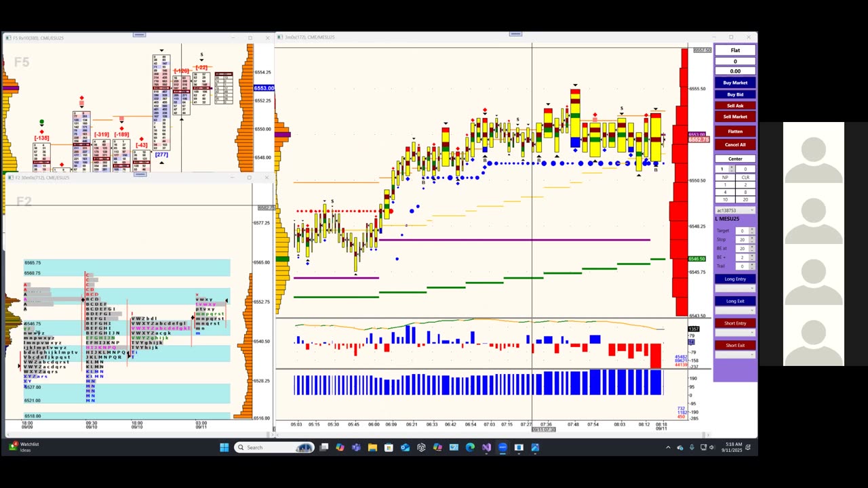Select quantity preset 4
Viewport: 868px width, 488px height.
click(725, 192)
